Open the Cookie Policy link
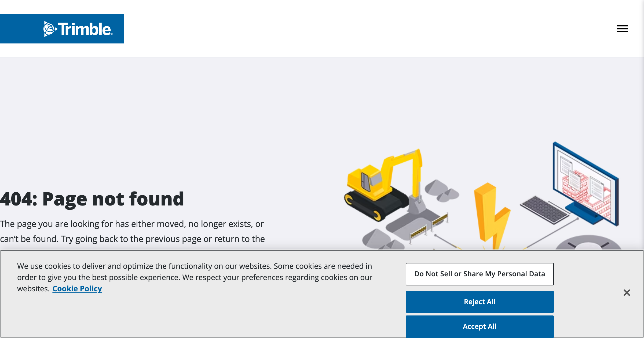This screenshot has height=338, width=644. 77,289
